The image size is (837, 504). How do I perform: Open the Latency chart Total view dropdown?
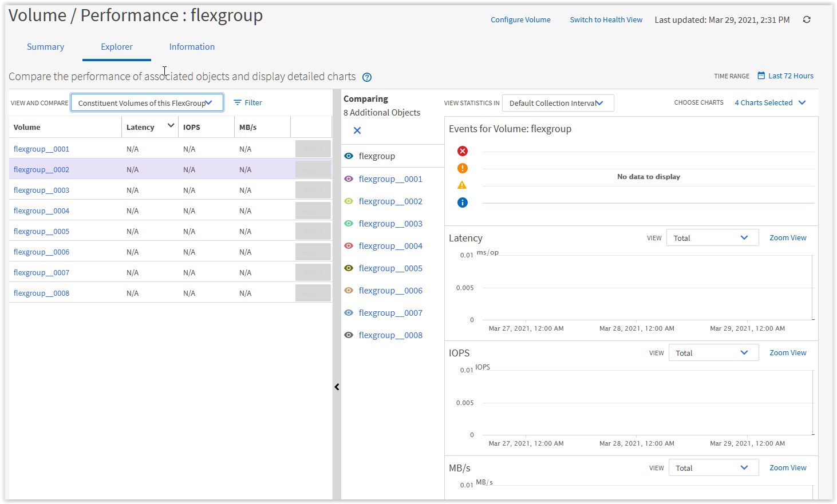pos(712,238)
